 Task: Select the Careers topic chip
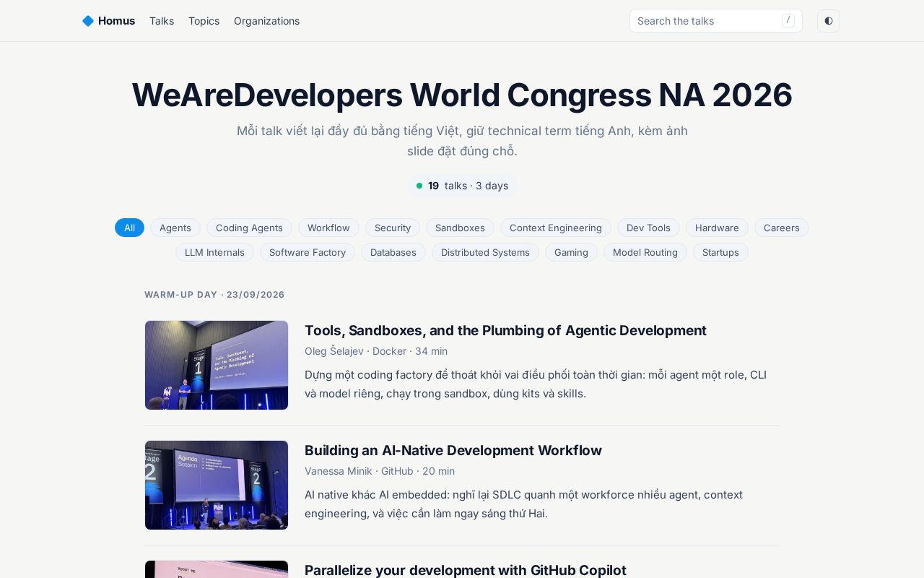pyautogui.click(x=782, y=228)
